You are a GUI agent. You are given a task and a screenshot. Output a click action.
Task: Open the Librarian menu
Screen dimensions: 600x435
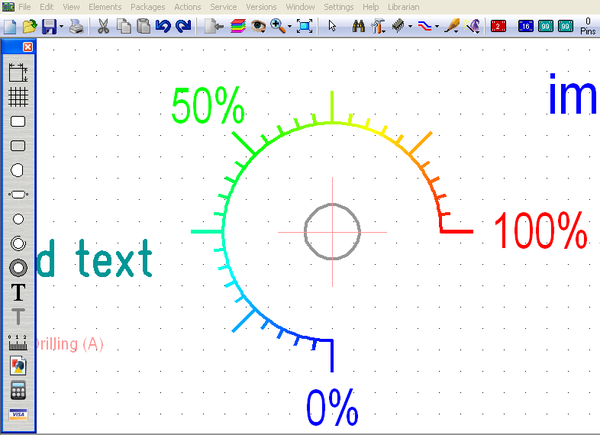tap(403, 7)
